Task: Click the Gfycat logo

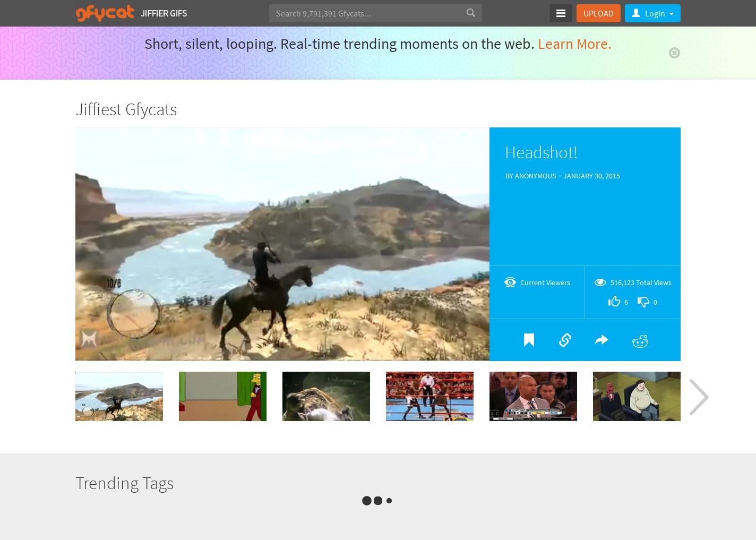Action: point(105,13)
